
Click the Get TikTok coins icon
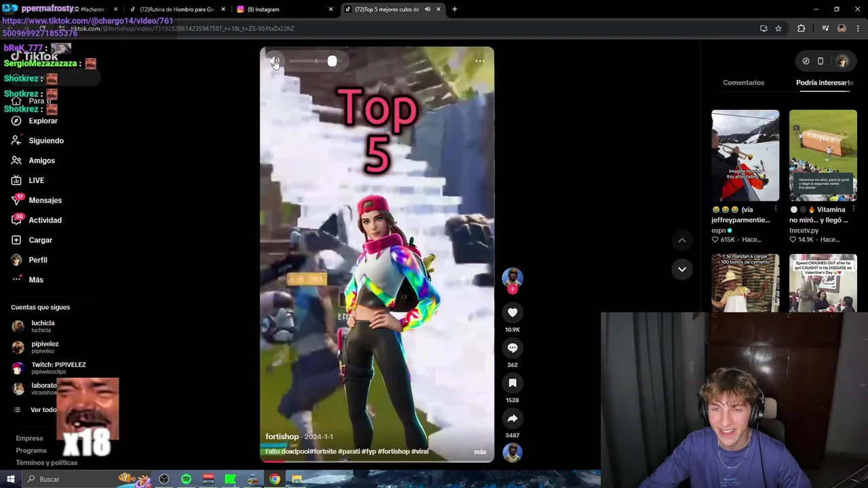tap(806, 61)
